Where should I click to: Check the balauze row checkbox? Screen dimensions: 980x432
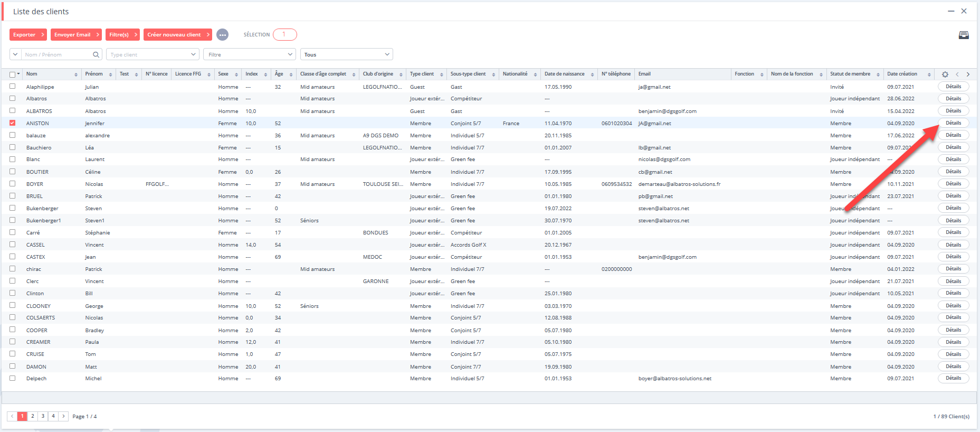12,135
